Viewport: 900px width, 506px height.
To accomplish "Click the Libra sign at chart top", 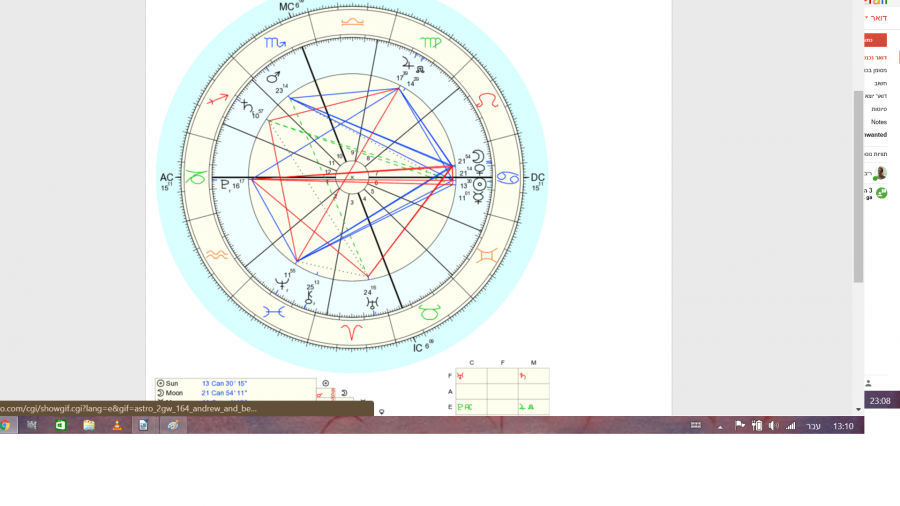I will coord(352,22).
